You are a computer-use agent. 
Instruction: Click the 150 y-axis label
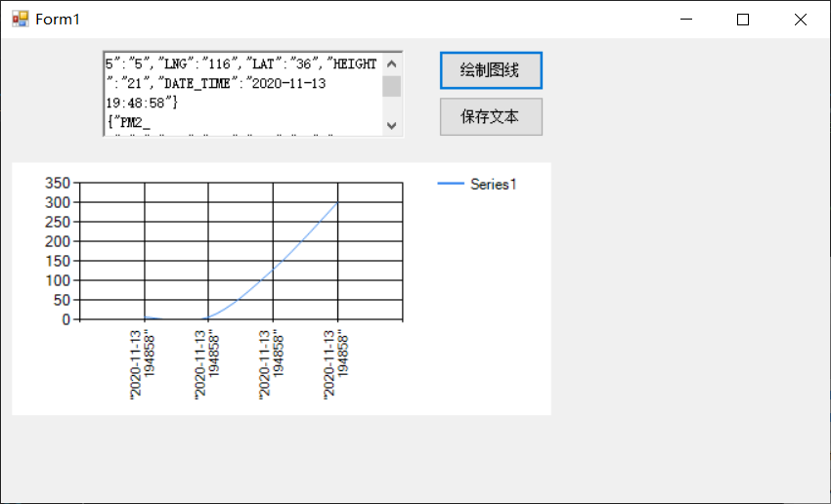tap(58, 261)
